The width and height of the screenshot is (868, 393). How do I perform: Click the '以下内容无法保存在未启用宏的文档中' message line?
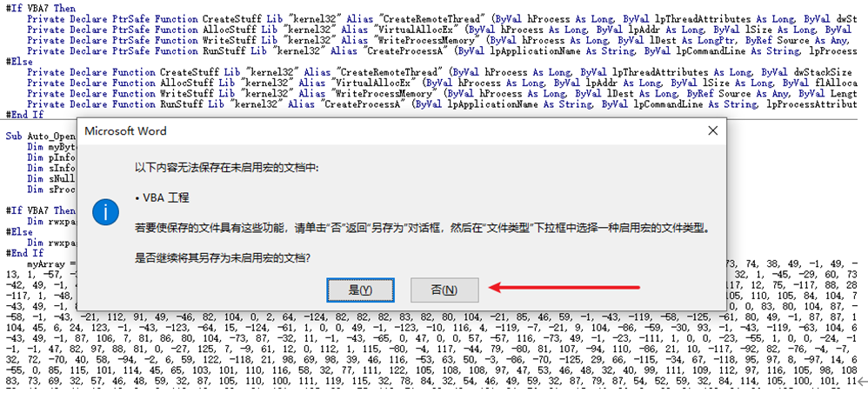(227, 168)
